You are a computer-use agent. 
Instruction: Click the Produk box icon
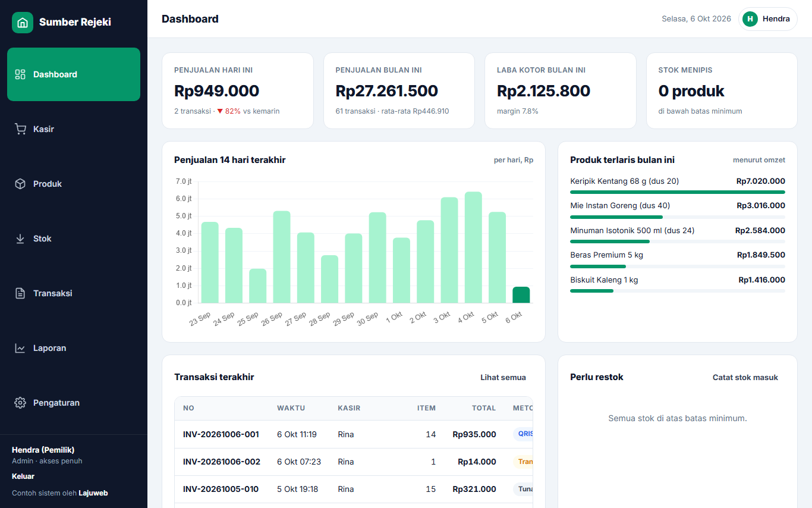[20, 184]
